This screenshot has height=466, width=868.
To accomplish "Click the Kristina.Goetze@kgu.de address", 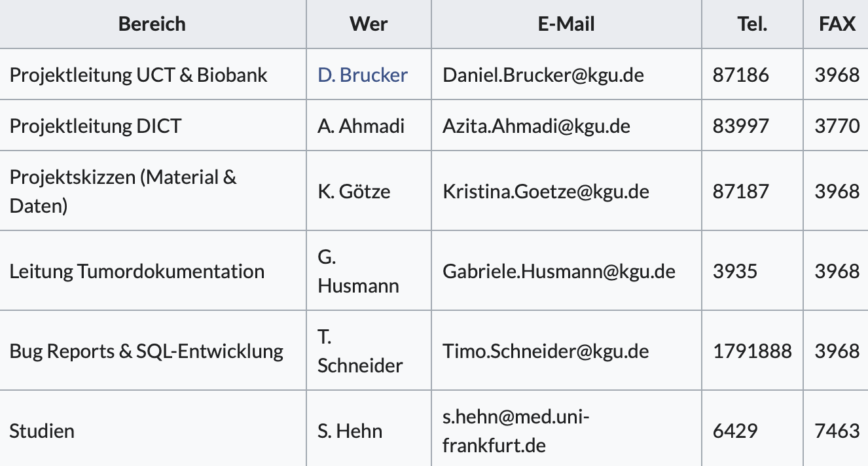I will (x=546, y=191).
